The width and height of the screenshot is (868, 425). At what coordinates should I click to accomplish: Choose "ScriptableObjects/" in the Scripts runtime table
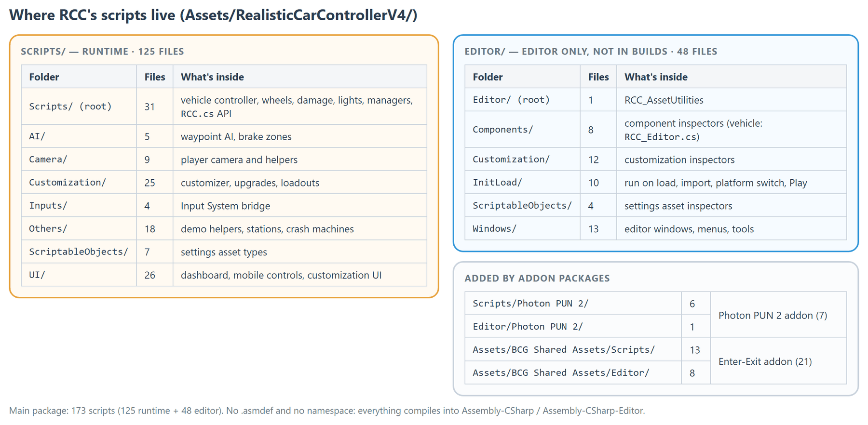(x=79, y=252)
